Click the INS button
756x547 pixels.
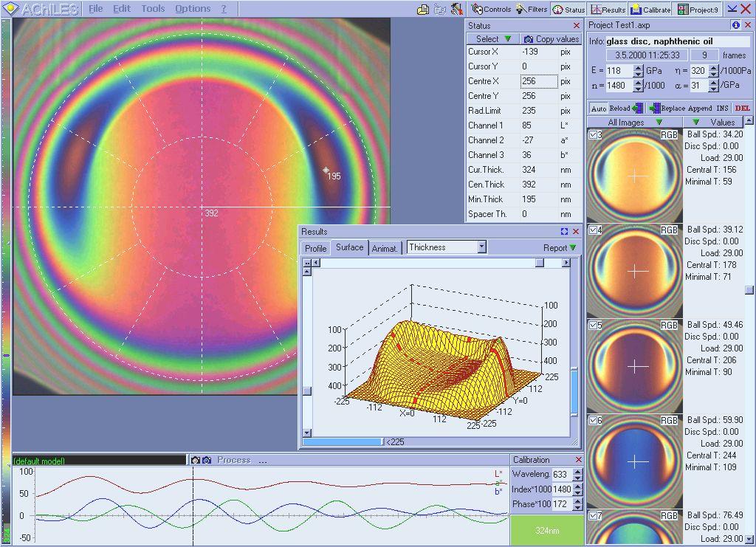[722, 109]
